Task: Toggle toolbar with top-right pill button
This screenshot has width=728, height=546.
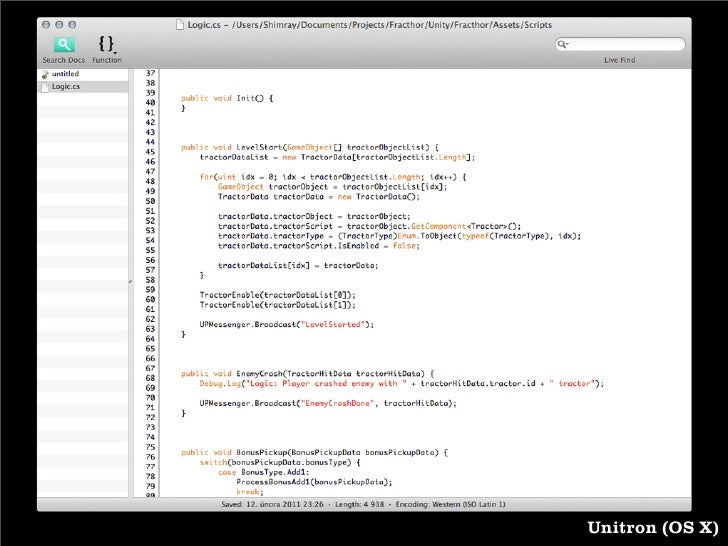Action: (678, 22)
